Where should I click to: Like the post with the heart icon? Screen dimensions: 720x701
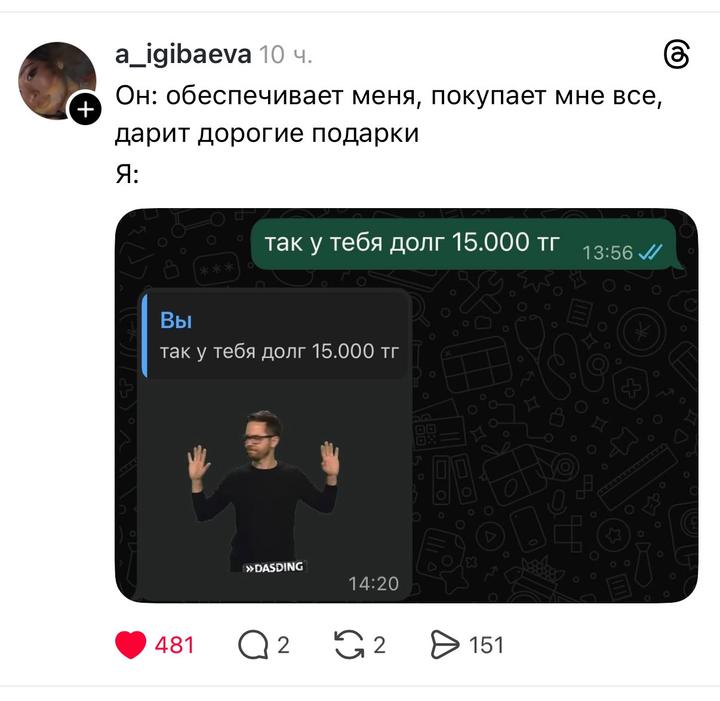tap(130, 645)
